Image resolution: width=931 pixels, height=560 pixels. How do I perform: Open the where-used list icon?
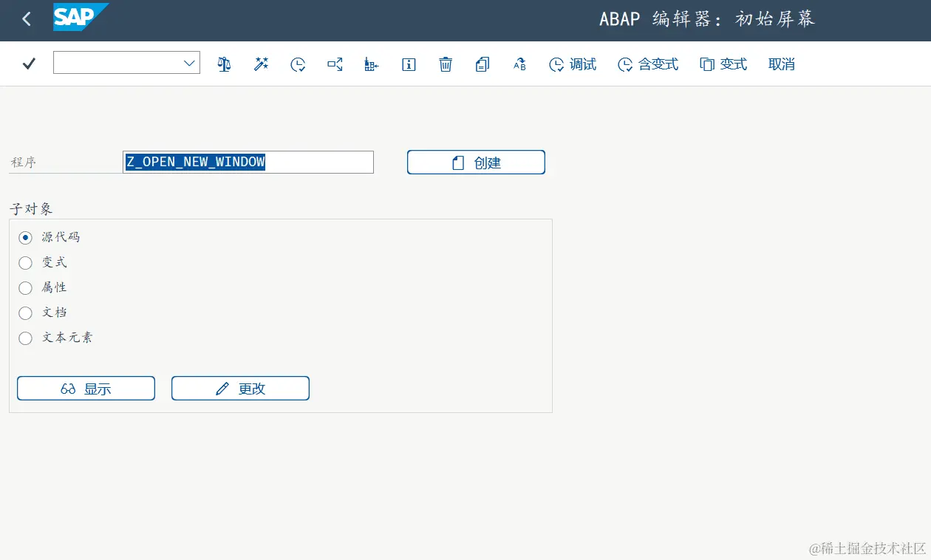(x=335, y=64)
